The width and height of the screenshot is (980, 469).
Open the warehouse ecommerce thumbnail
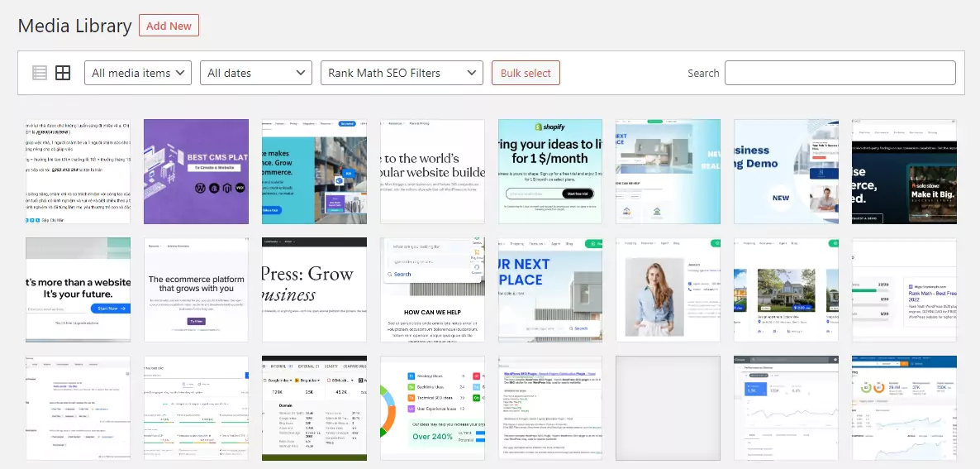314,171
